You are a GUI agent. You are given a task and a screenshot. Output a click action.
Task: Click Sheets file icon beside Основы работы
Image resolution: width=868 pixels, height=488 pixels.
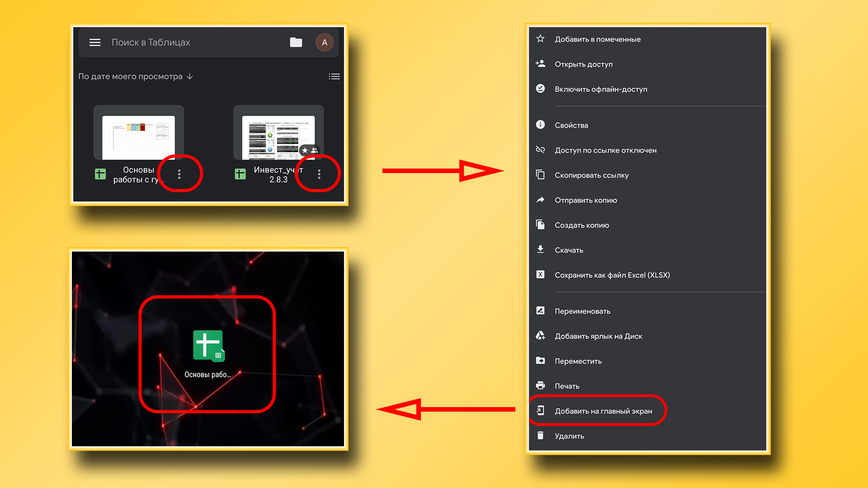[100, 174]
